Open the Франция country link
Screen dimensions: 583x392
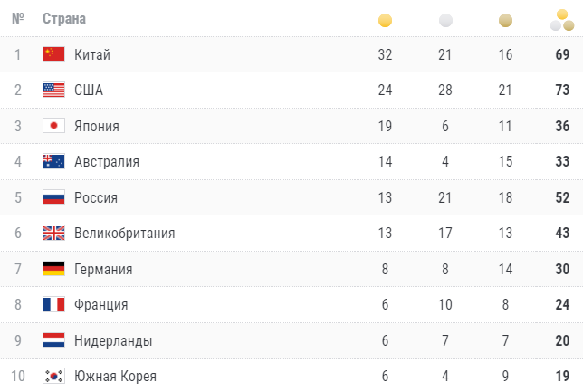point(101,305)
